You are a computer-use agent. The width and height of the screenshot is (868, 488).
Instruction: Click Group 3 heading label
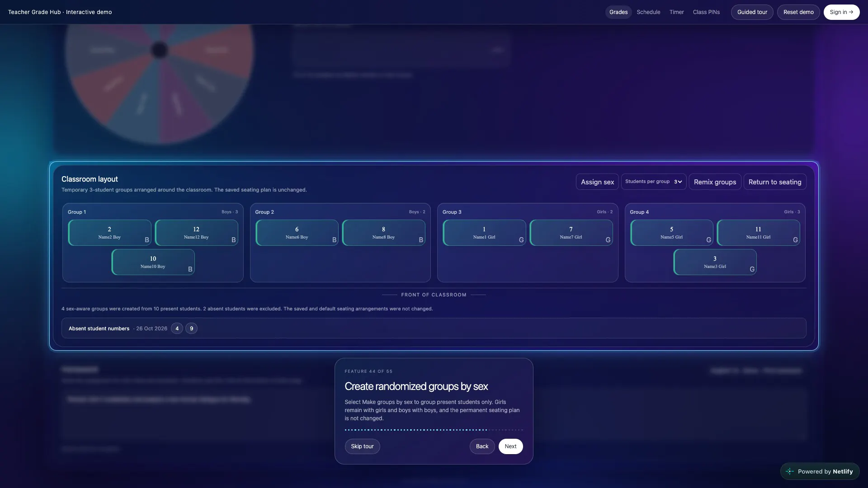tap(452, 212)
